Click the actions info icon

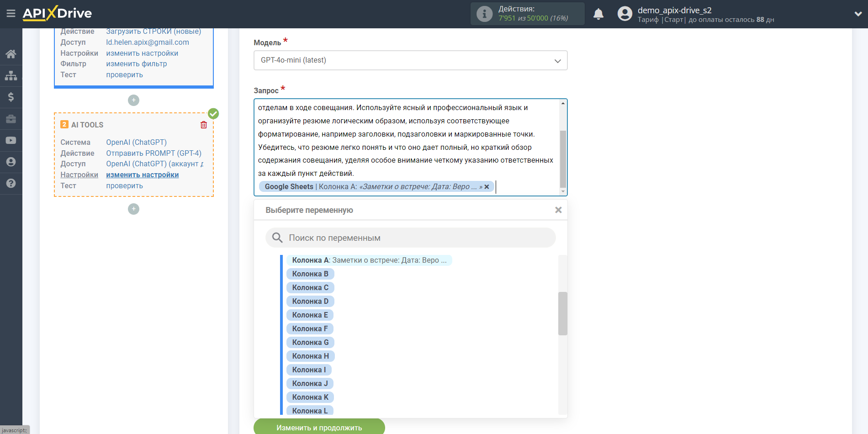click(484, 14)
